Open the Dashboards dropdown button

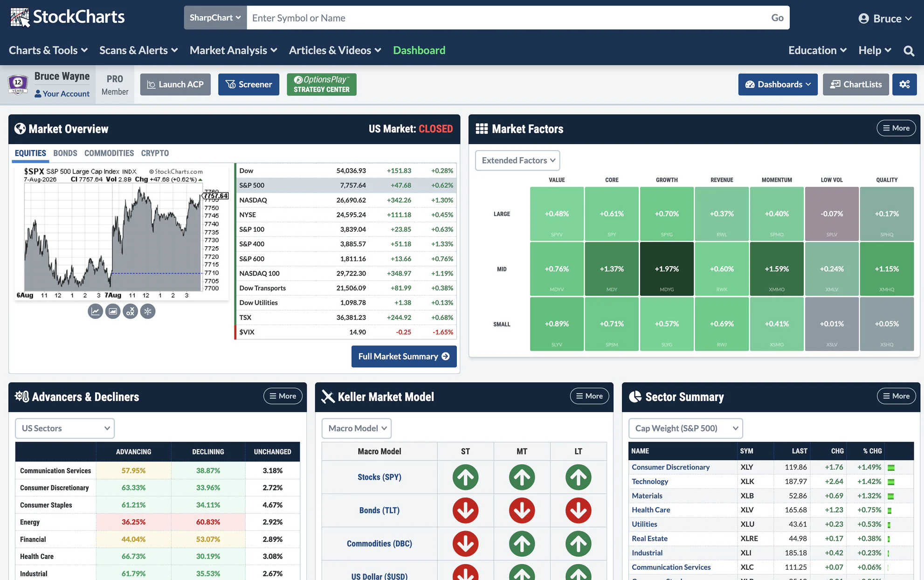click(778, 84)
